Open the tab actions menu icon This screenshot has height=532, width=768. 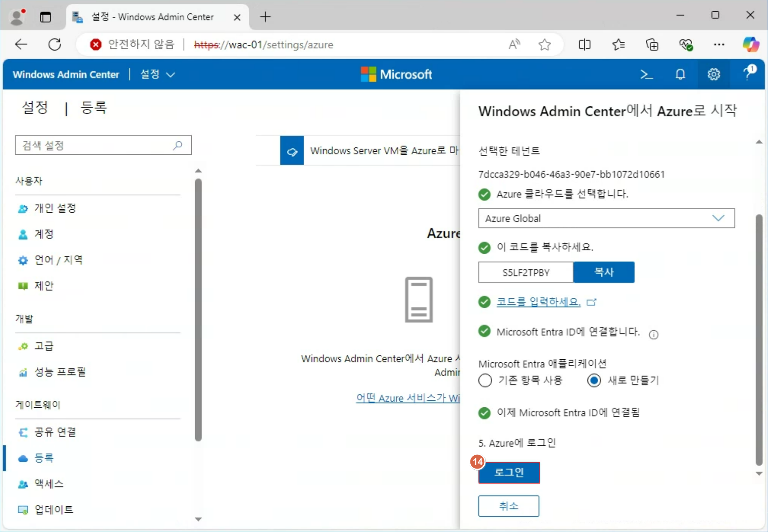(45, 17)
